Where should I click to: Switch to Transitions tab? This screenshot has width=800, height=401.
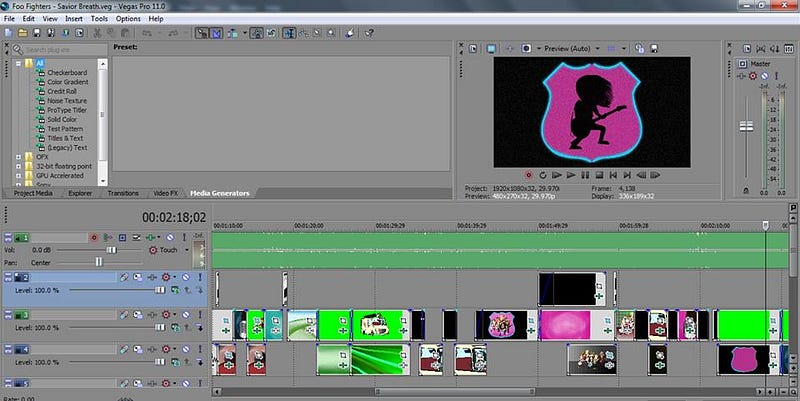(x=123, y=193)
